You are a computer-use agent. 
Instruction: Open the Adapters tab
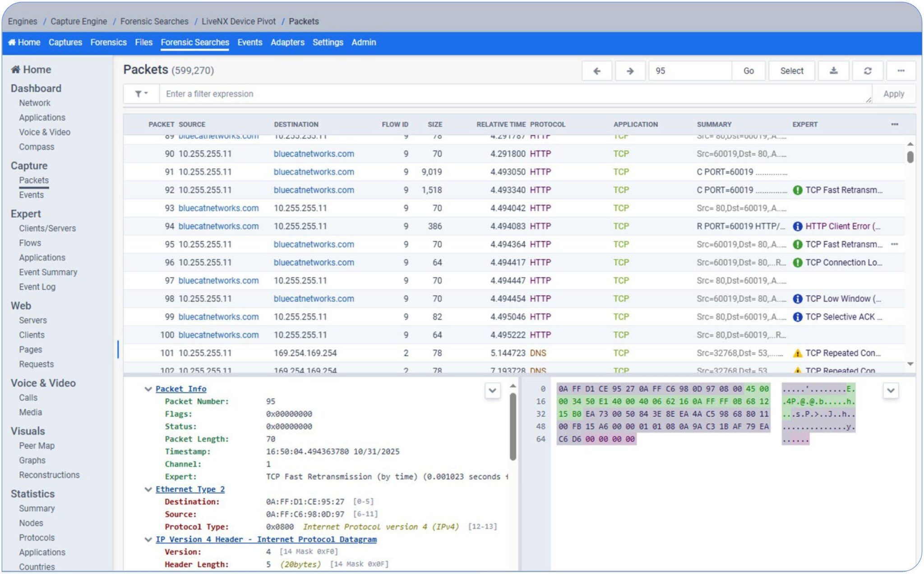(287, 42)
